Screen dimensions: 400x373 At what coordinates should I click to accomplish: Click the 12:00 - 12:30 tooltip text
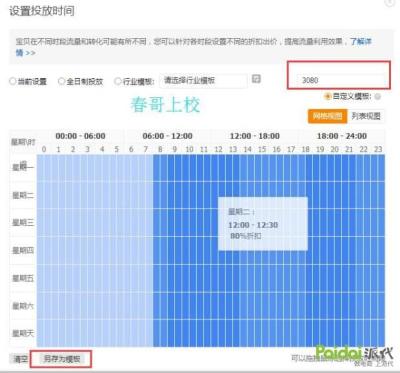(x=253, y=225)
